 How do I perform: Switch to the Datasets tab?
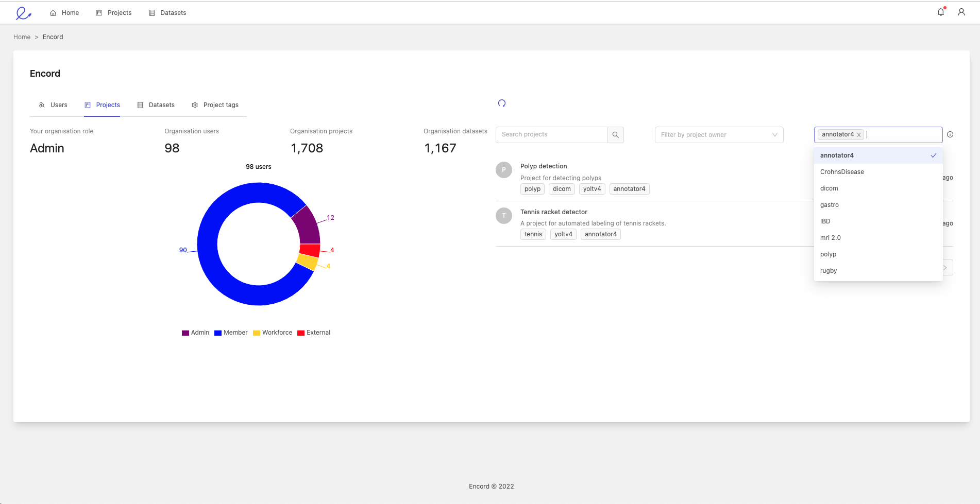tap(156, 105)
